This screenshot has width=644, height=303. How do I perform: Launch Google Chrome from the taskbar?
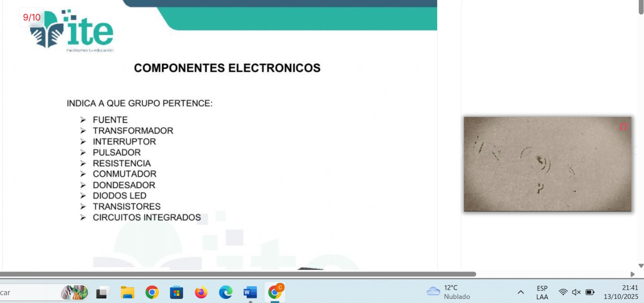[152, 293]
